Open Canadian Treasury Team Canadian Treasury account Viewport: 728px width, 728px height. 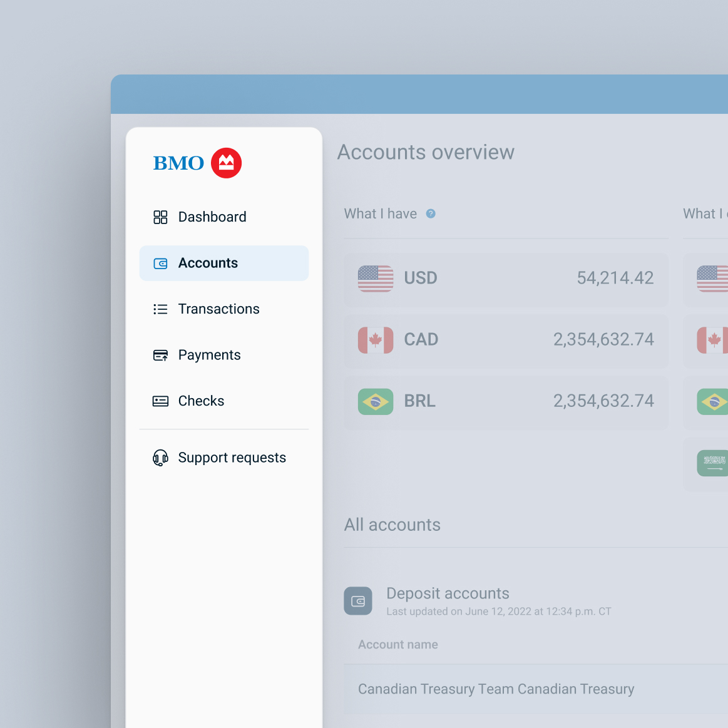[x=496, y=689]
